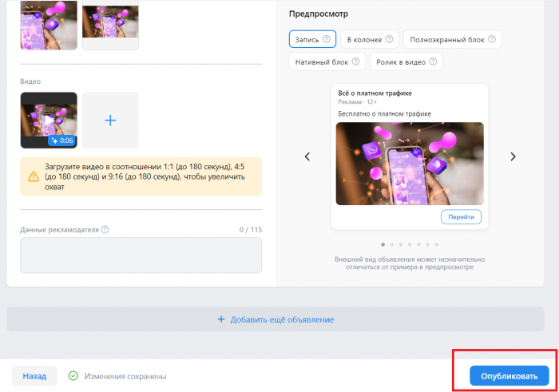Open the uploaded 0:06 video thumbnail
This screenshot has width=559, height=392.
(49, 120)
